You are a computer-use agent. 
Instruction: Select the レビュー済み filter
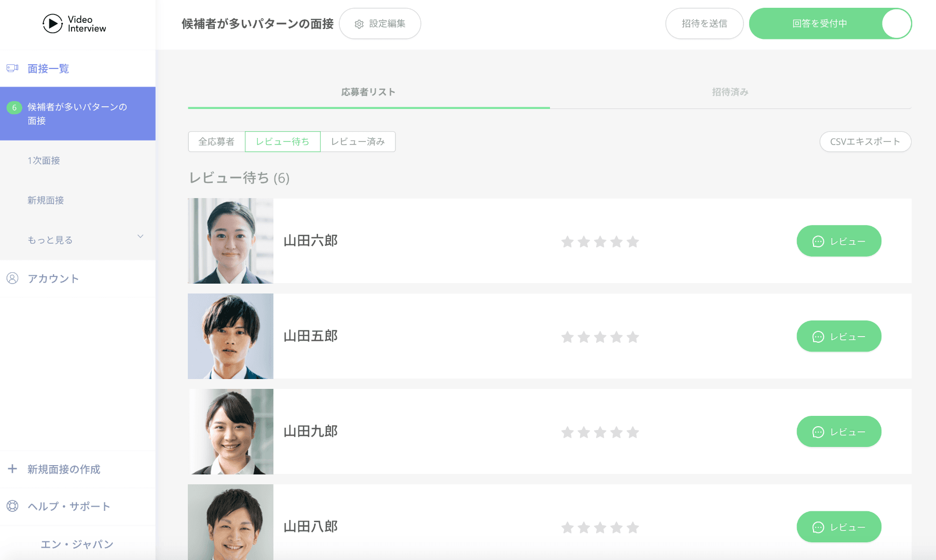point(357,142)
